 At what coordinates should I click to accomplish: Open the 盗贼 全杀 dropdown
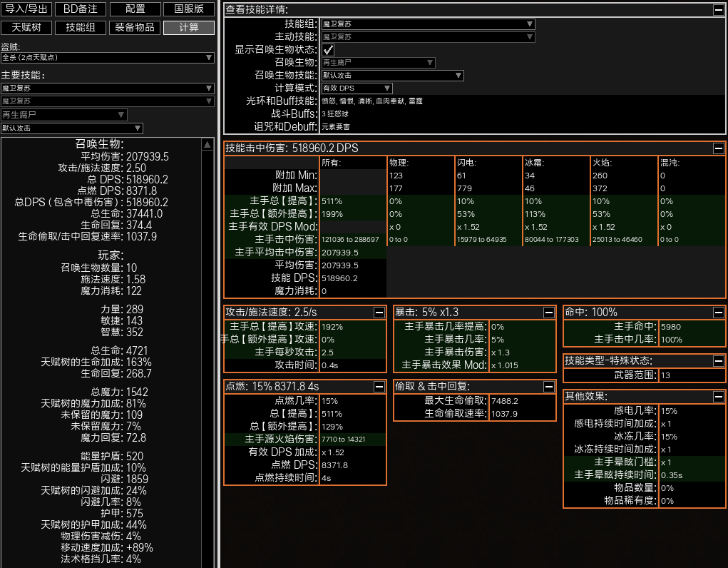click(x=107, y=58)
